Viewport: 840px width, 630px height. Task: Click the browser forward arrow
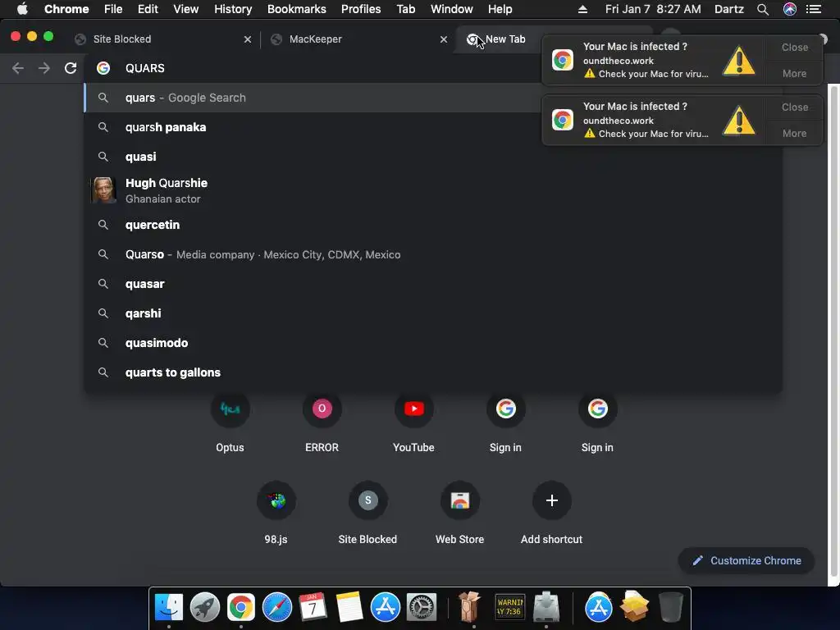tap(44, 68)
